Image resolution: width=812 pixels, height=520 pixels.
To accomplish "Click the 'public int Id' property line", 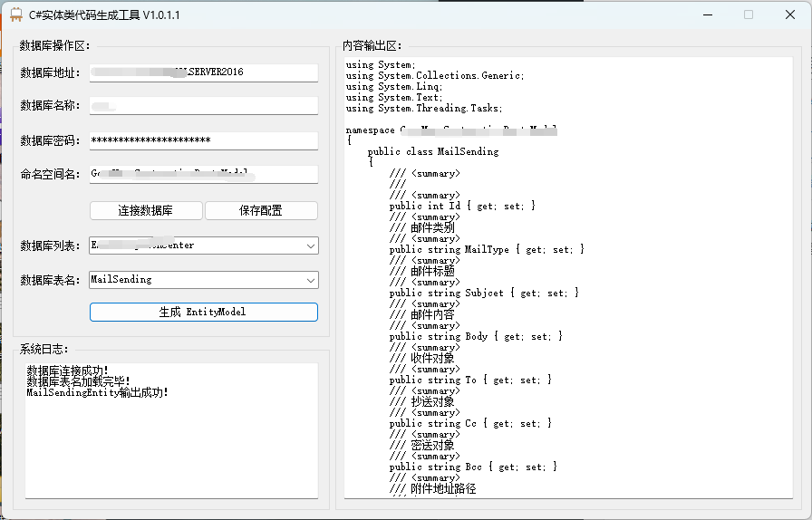I will [x=462, y=206].
